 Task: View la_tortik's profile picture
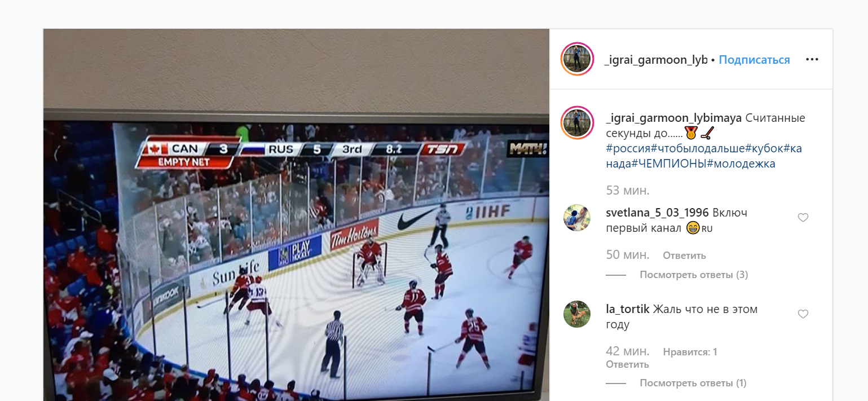pyautogui.click(x=577, y=314)
